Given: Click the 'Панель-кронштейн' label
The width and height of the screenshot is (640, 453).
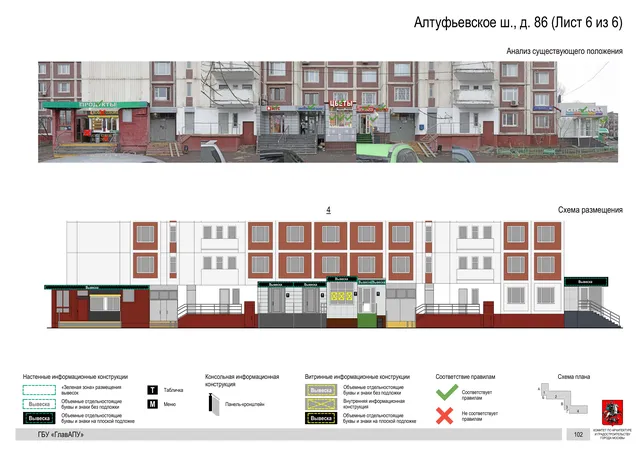Looking at the screenshot, I should pos(245,404).
